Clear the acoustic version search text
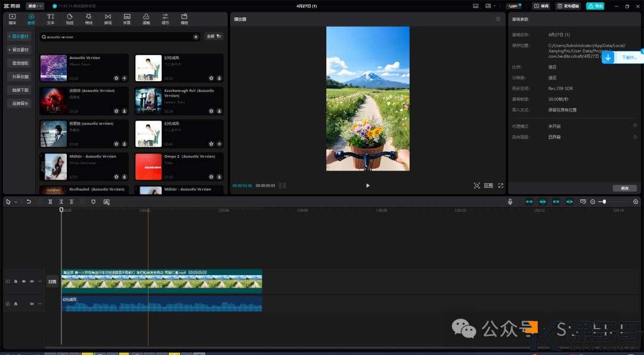Image resolution: width=644 pixels, height=355 pixels. (x=196, y=36)
